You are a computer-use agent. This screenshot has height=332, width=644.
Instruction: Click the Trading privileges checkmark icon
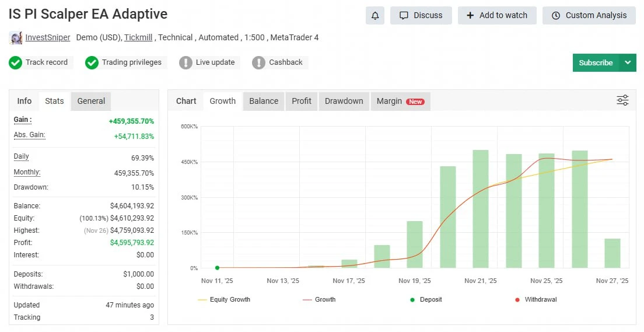coord(92,62)
